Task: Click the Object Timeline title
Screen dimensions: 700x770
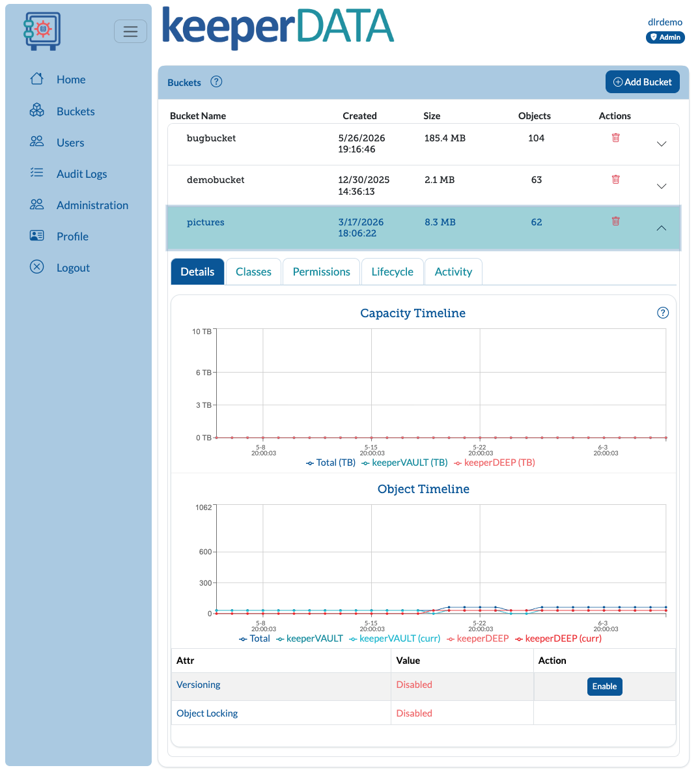Action: click(423, 489)
